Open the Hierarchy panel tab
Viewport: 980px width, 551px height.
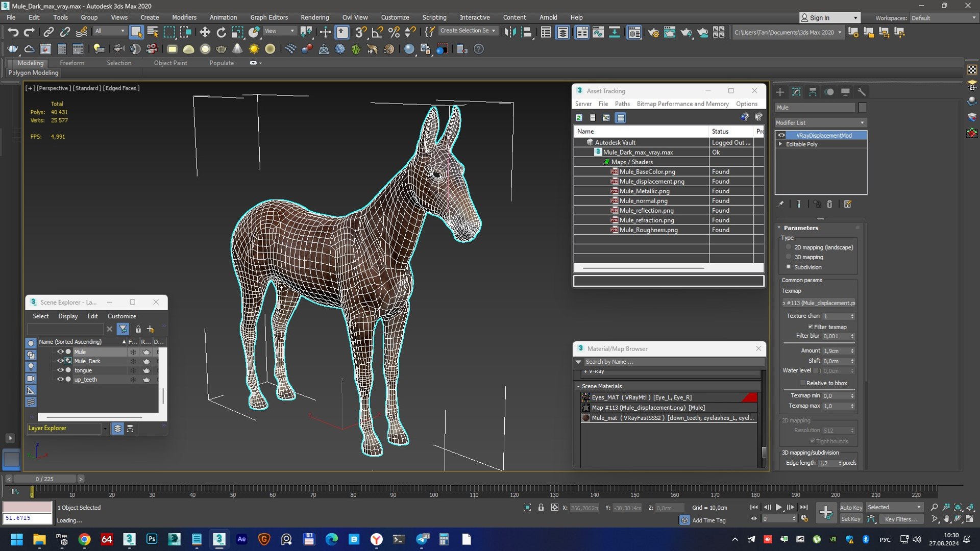[x=813, y=92]
